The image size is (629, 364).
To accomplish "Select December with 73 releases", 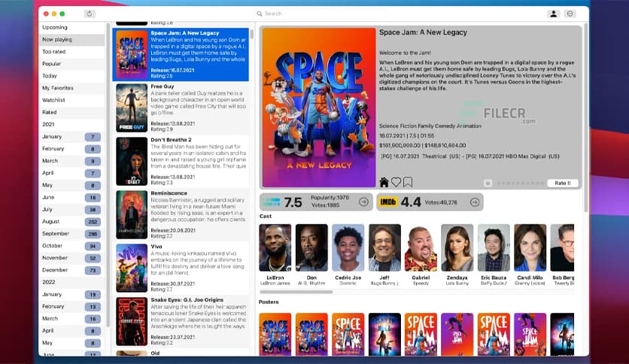I will tap(71, 270).
